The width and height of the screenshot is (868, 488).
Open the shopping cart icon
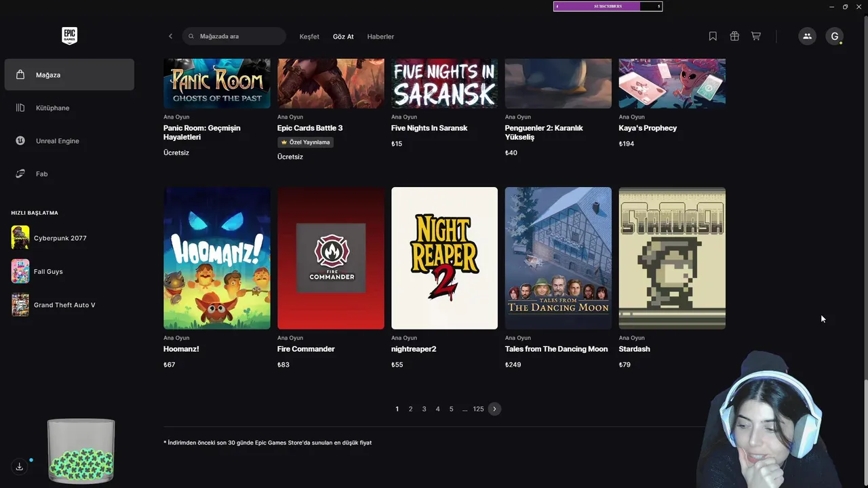pos(756,37)
